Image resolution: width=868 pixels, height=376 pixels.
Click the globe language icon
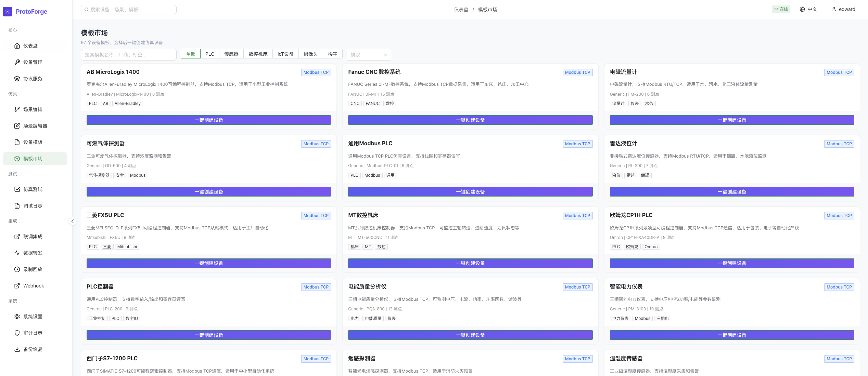[802, 9]
